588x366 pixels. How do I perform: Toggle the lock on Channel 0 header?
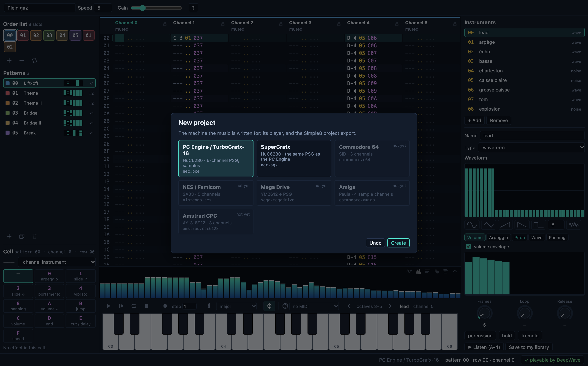(x=165, y=24)
